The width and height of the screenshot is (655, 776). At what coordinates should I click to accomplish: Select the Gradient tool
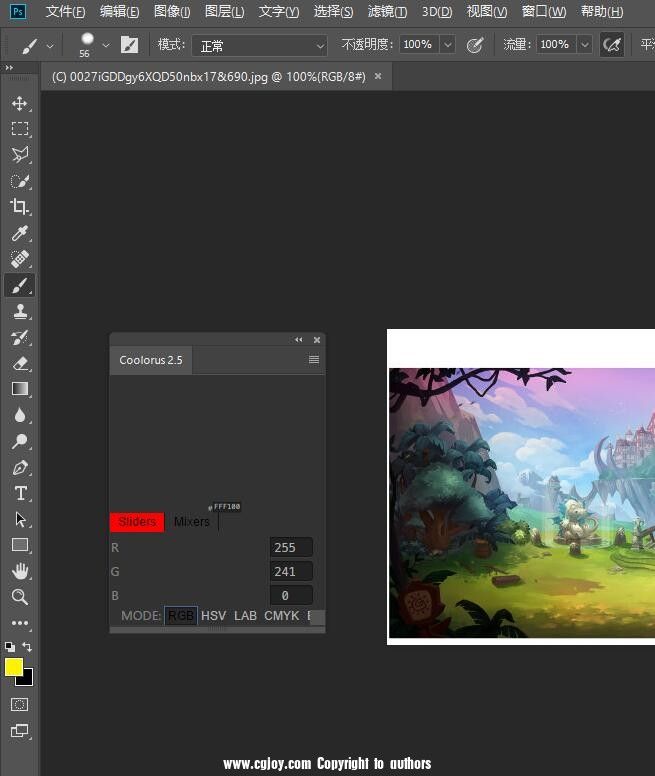point(19,389)
